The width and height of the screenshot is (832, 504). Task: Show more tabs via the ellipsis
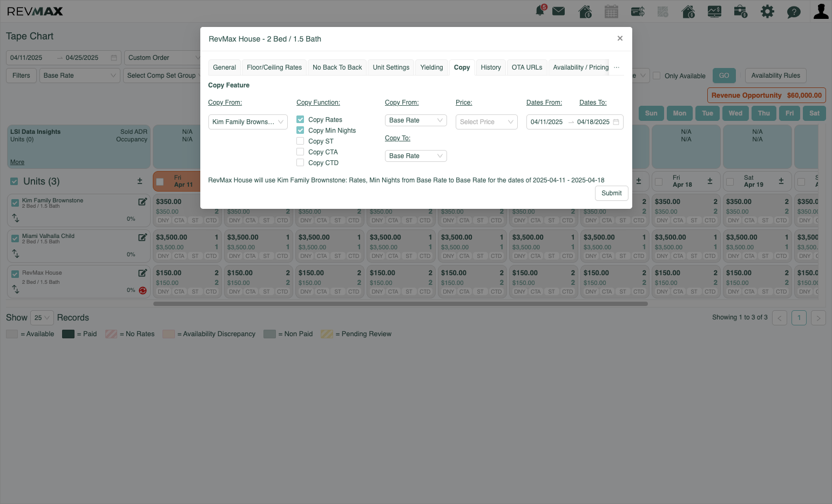pos(617,67)
